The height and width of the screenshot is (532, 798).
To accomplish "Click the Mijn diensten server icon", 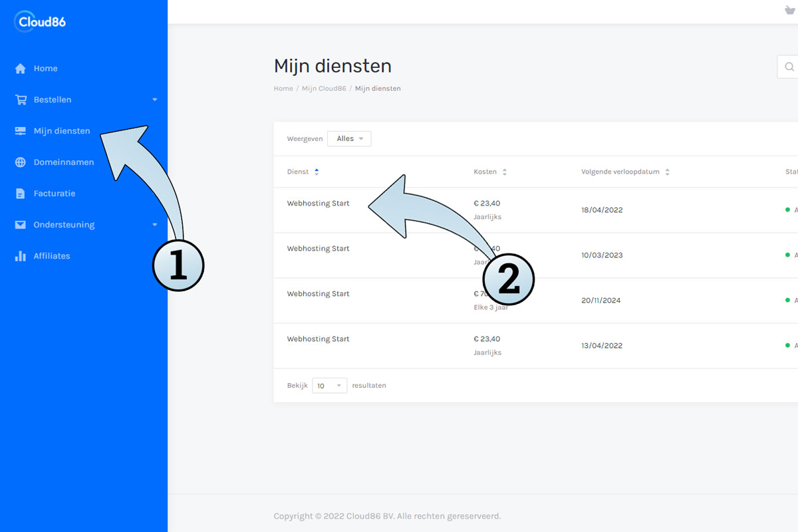I will coord(21,131).
